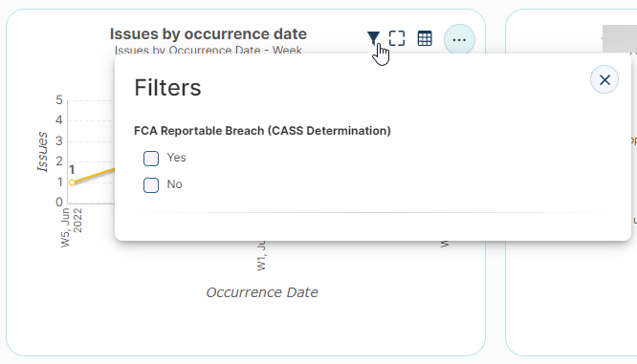Open the data table view icon
The image size is (637, 364).
tap(425, 38)
